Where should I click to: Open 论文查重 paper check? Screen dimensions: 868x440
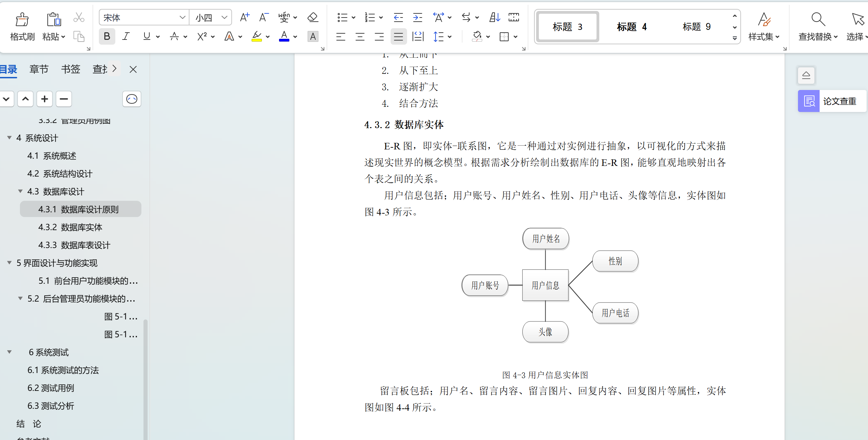[832, 101]
